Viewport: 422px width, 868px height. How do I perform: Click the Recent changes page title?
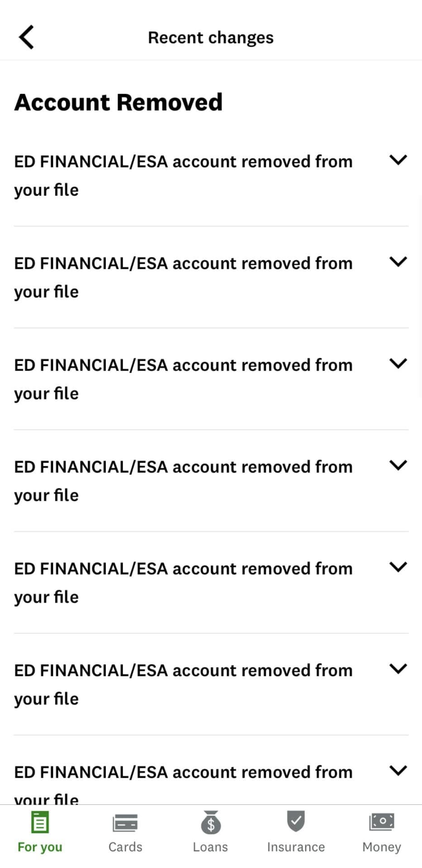211,38
